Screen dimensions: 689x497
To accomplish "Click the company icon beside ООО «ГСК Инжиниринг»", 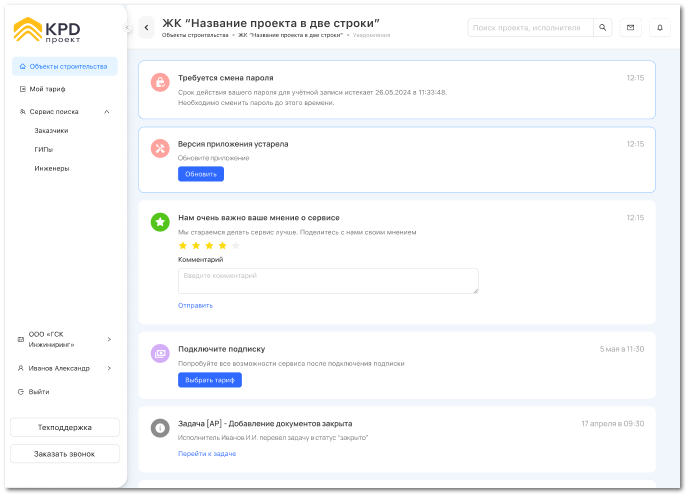I will (x=20, y=339).
